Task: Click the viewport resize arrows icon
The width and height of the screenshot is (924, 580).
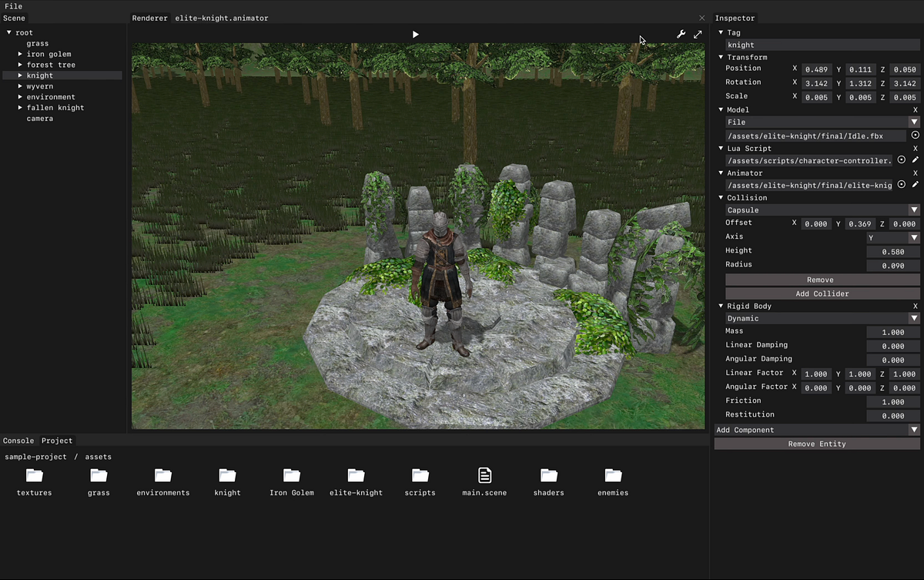Action: click(698, 34)
